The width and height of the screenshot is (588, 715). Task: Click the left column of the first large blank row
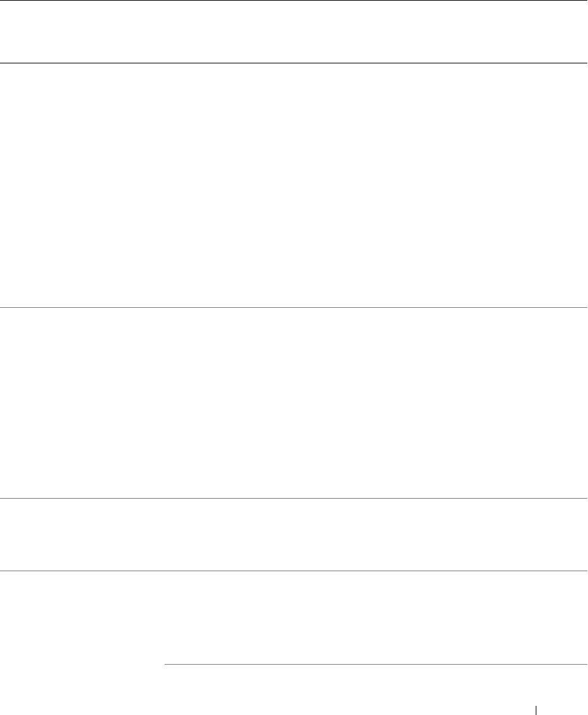coord(82,185)
